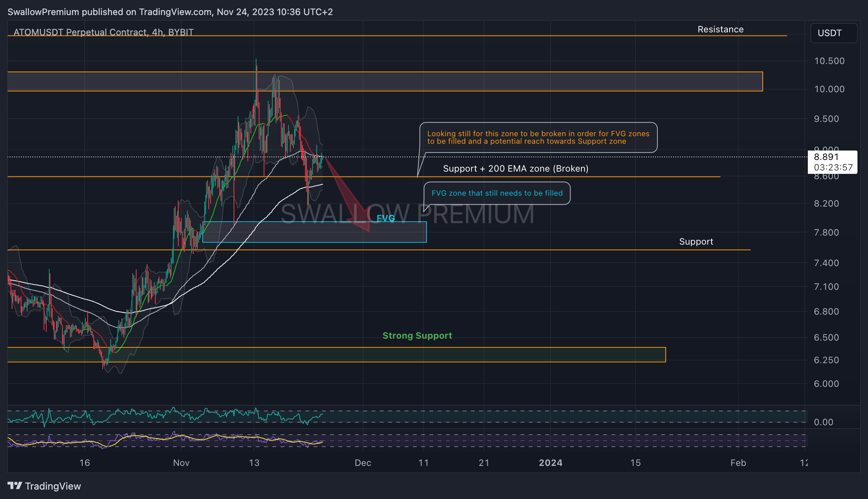Click the green Strong Support label

(417, 336)
